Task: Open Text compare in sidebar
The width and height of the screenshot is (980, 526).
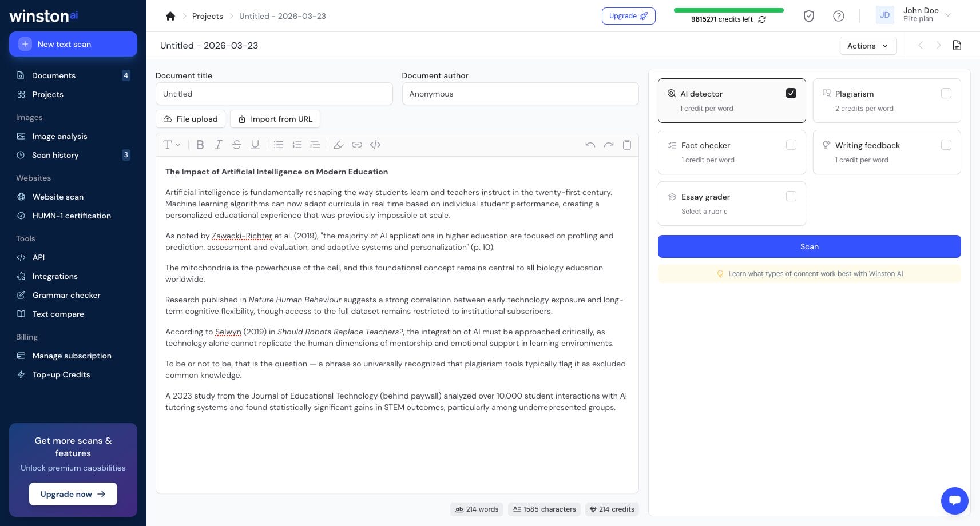Action: coord(73,314)
